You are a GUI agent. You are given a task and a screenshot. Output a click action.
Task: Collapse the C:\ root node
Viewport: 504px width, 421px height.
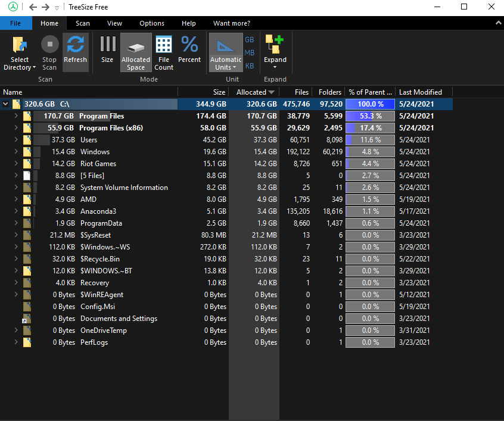tap(5, 104)
